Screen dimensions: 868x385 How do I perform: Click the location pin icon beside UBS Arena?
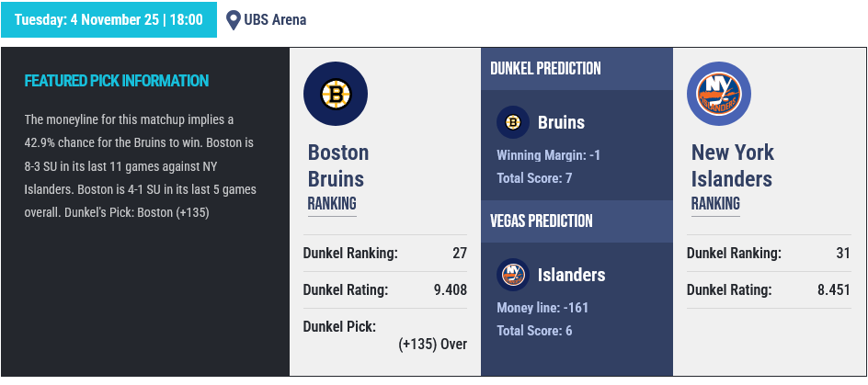[233, 19]
